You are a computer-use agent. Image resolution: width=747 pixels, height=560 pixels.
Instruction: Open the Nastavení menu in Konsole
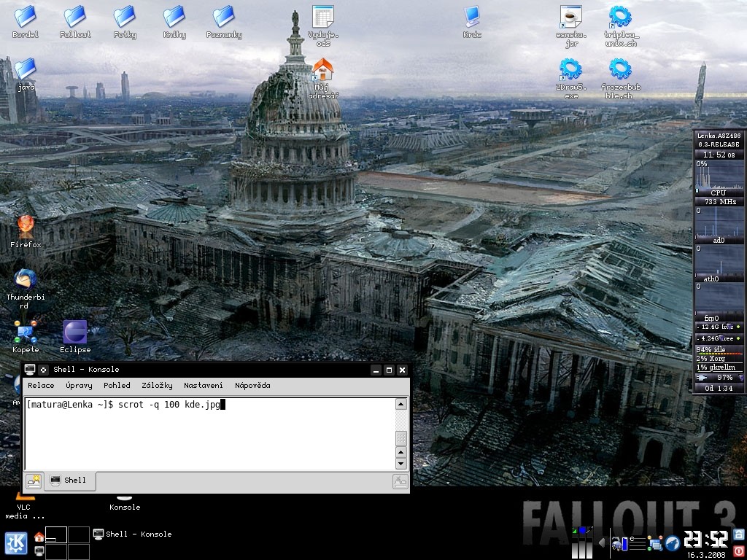point(204,385)
